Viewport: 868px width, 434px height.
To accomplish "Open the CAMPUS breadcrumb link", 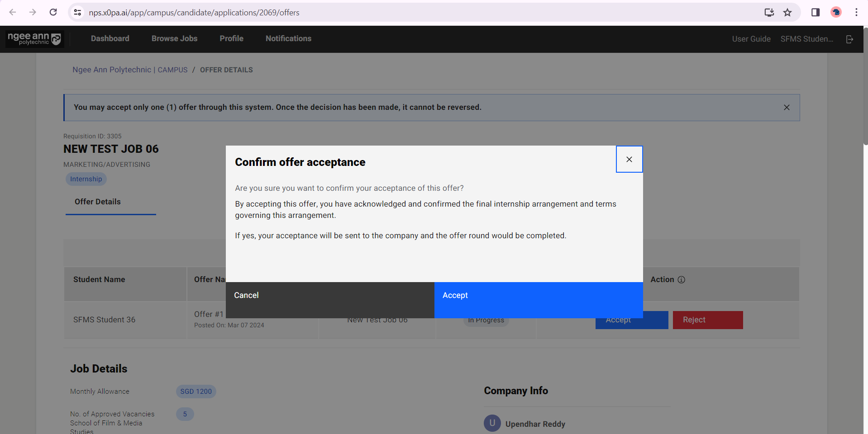I will [172, 70].
